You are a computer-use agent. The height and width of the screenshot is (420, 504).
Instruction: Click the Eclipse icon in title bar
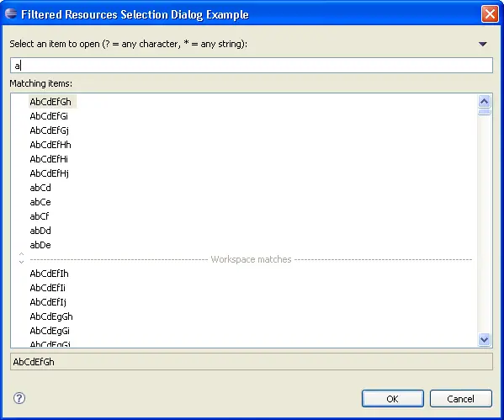coord(11,13)
